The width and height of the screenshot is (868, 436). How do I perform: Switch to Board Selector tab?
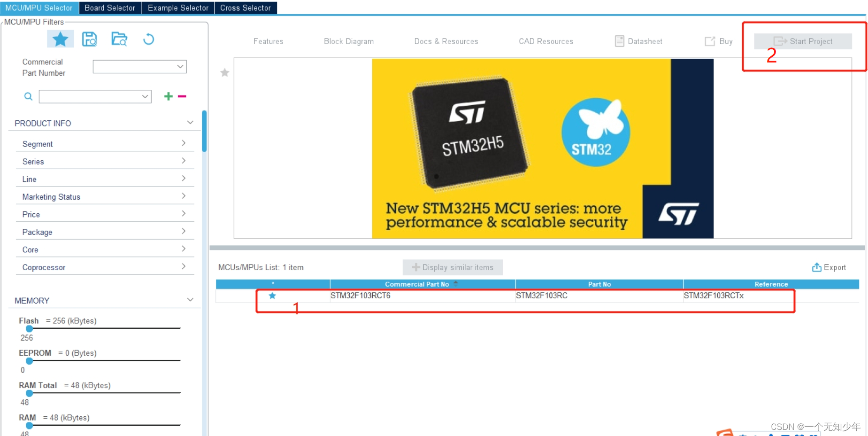pyautogui.click(x=110, y=8)
